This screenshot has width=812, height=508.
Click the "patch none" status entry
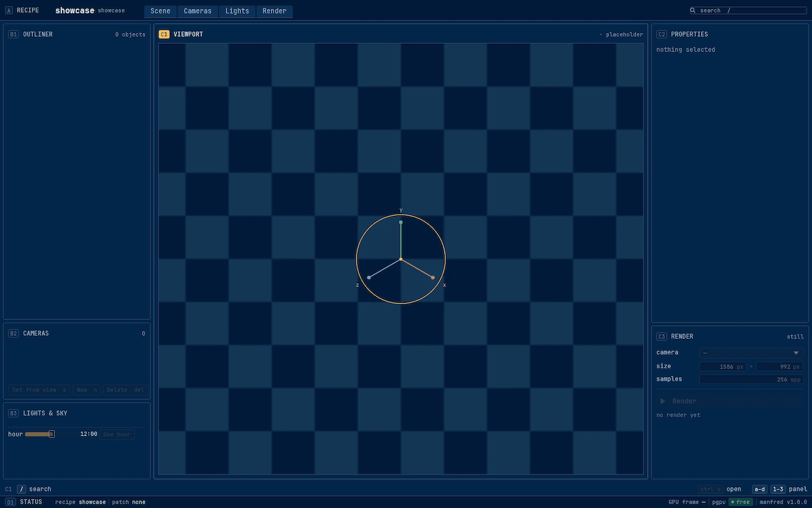click(129, 502)
